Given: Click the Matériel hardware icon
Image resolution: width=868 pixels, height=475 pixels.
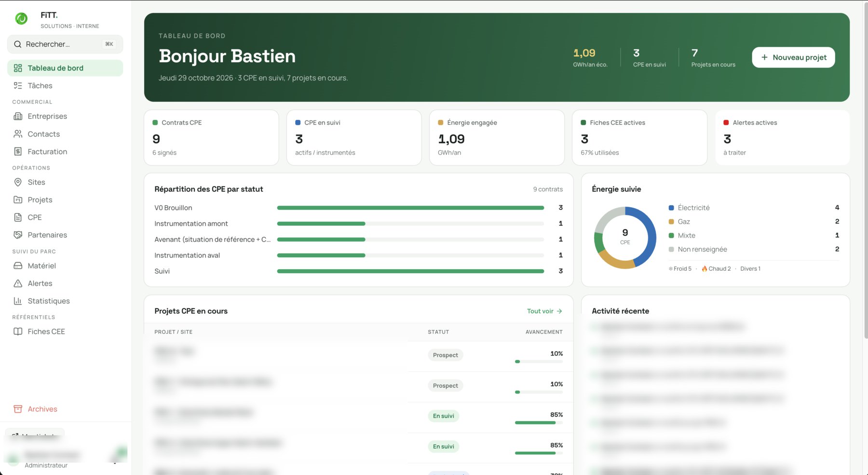Looking at the screenshot, I should tap(18, 266).
